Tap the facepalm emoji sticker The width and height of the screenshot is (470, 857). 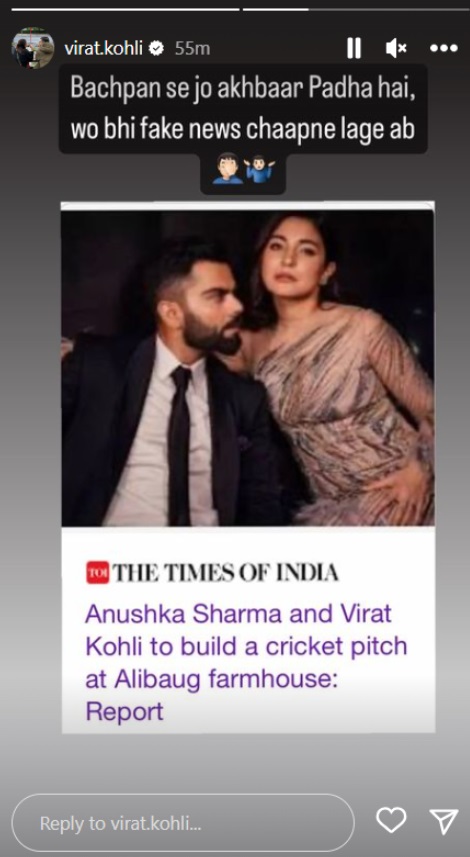pyautogui.click(x=227, y=168)
